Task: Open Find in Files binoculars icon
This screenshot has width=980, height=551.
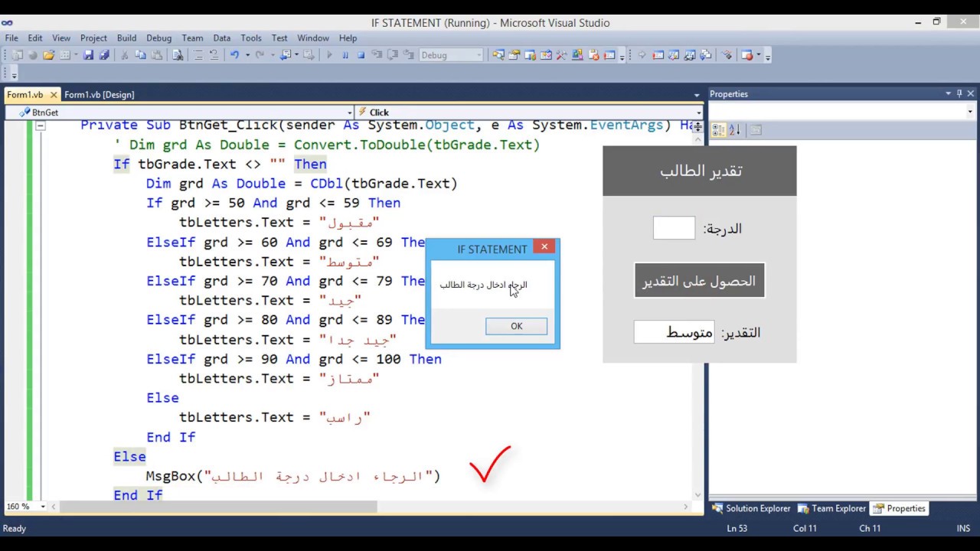Action: coord(178,55)
